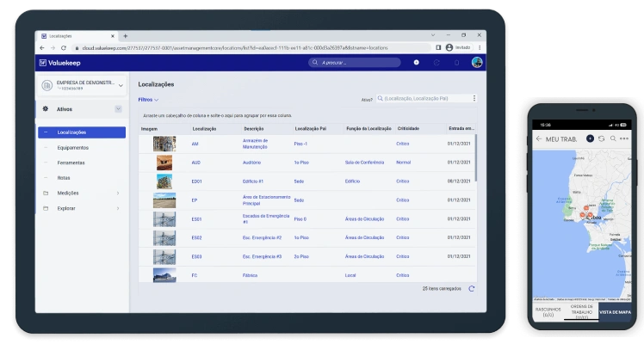
Task: Click the Localização search input field
Action: (427, 98)
